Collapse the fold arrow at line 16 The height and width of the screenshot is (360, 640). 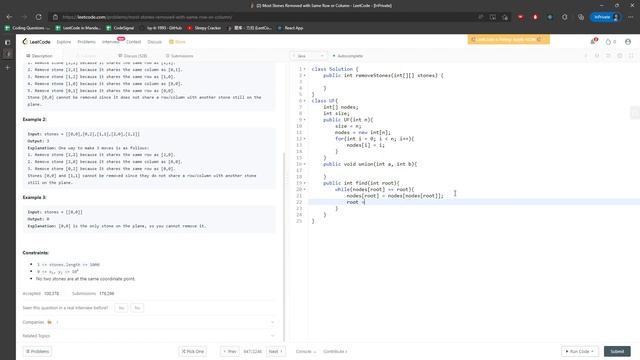[x=305, y=164]
